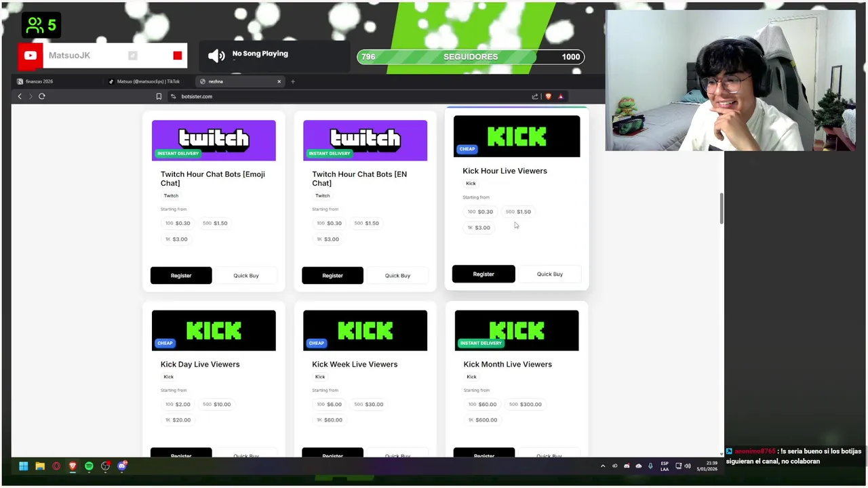Select the 100 $2.00 price on Kick Day card
Screen dimensions: 868x488
coord(178,405)
